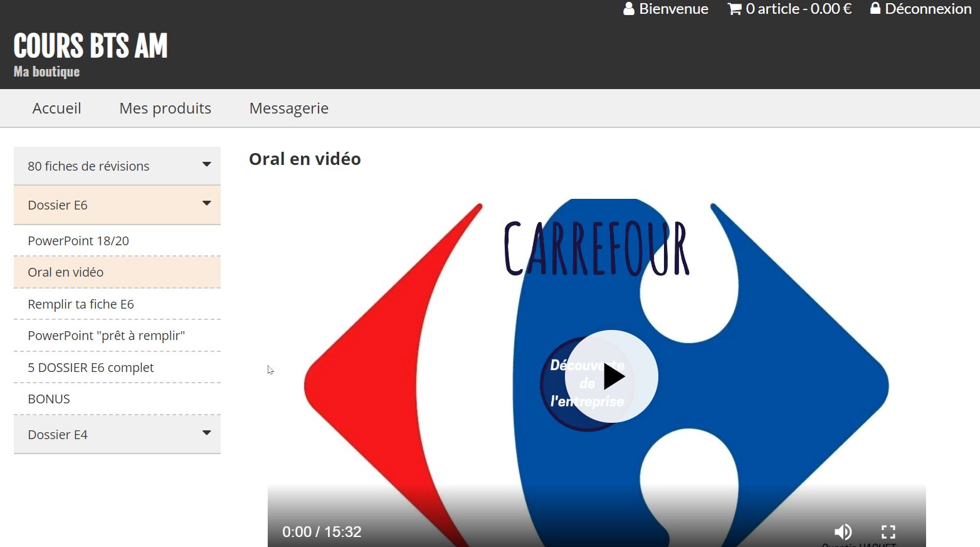
Task: Open Messagerie in the navigation bar
Action: click(x=289, y=109)
